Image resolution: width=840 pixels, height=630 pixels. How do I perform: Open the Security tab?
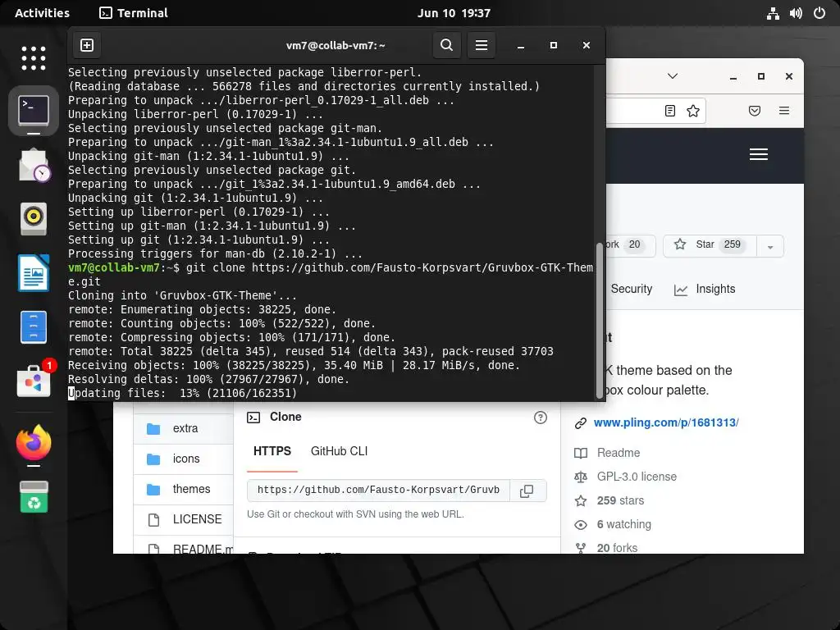(x=631, y=290)
